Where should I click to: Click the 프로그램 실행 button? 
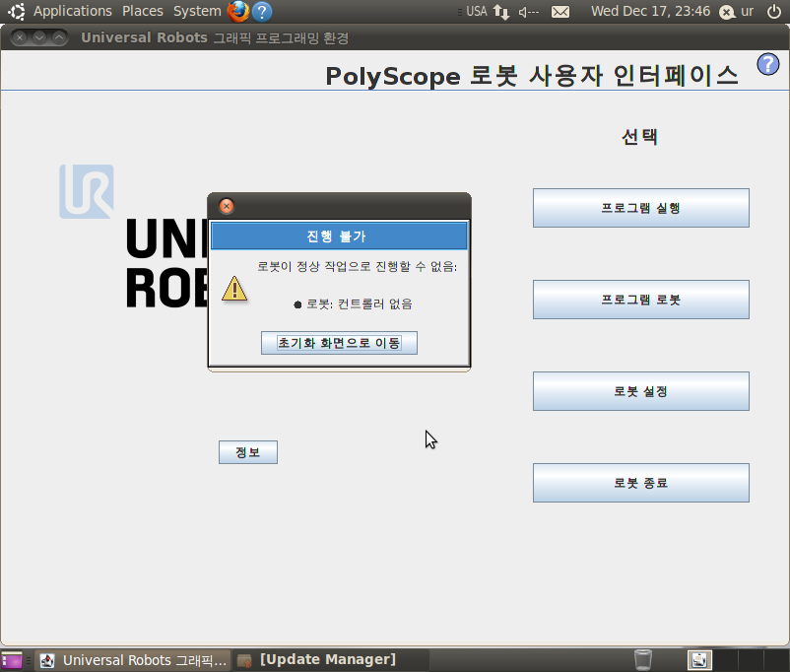(641, 208)
